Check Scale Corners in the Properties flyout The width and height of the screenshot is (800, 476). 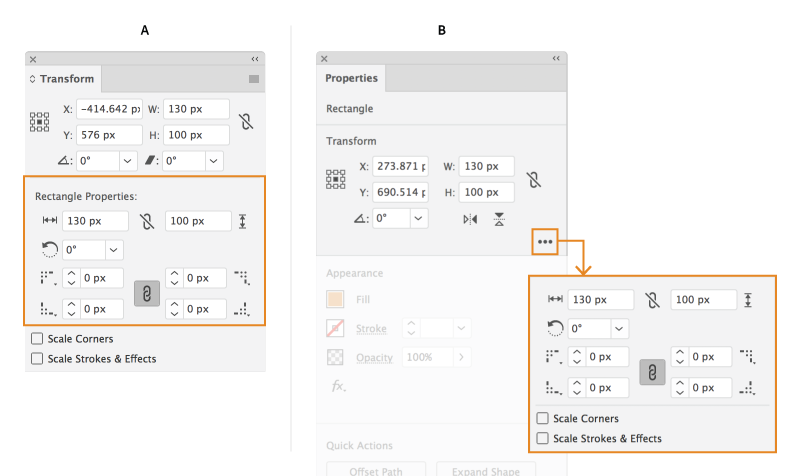[x=543, y=419]
